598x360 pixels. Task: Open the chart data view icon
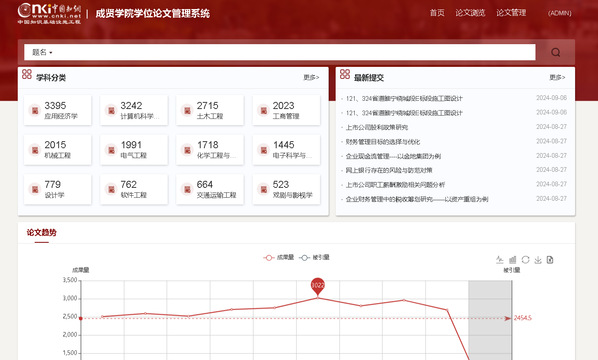[550, 260]
